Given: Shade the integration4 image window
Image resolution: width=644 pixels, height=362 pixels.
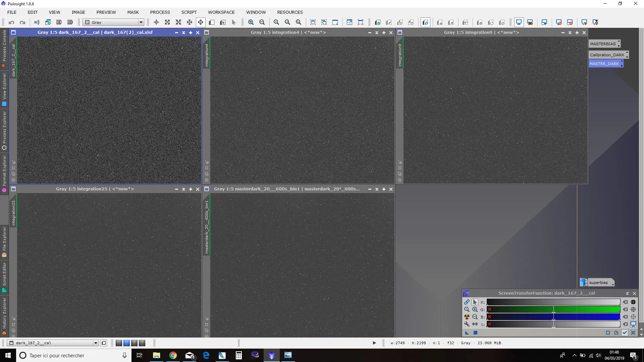Looking at the screenshot, I should coord(377,33).
